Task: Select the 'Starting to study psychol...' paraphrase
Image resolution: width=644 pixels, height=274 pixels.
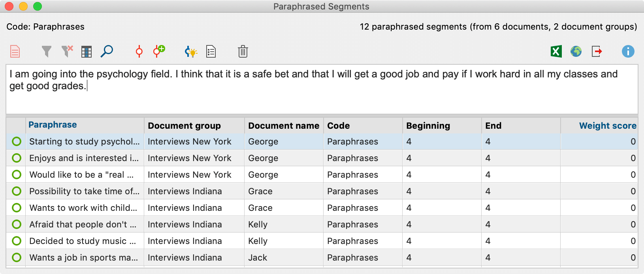Action: [85, 141]
